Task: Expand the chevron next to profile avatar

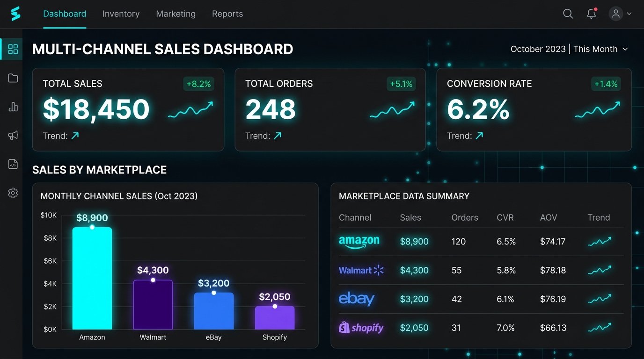Action: click(x=629, y=14)
